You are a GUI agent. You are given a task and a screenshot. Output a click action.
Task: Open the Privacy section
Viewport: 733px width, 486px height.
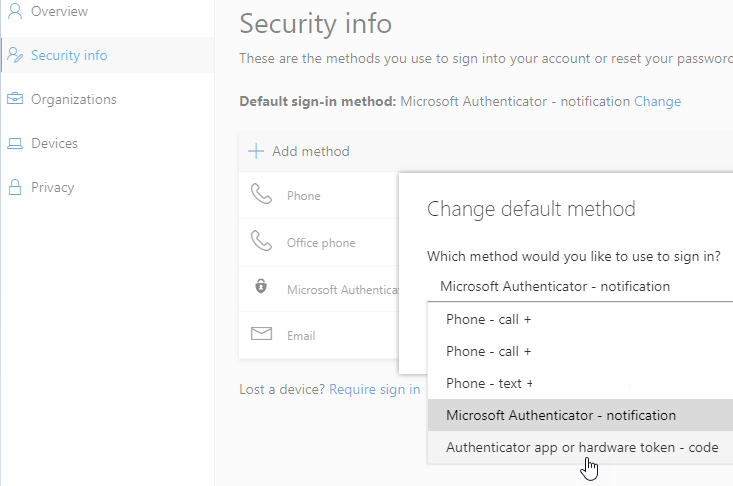52,188
